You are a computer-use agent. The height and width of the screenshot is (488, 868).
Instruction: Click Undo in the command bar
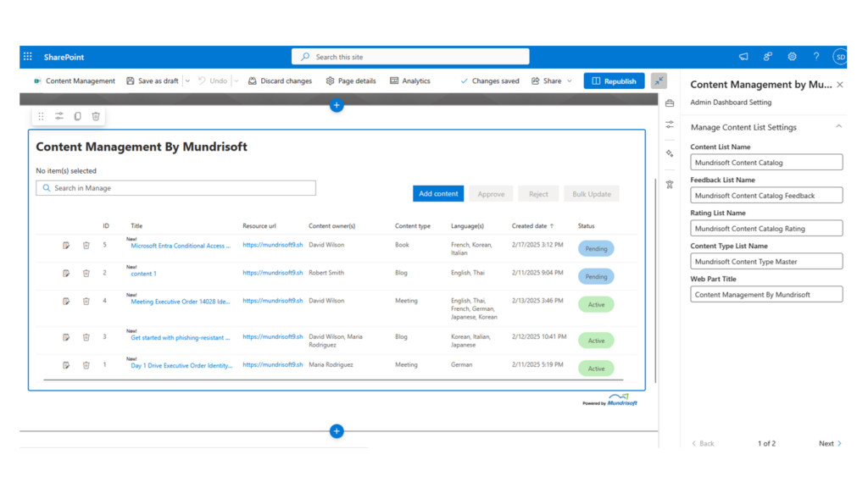point(213,80)
